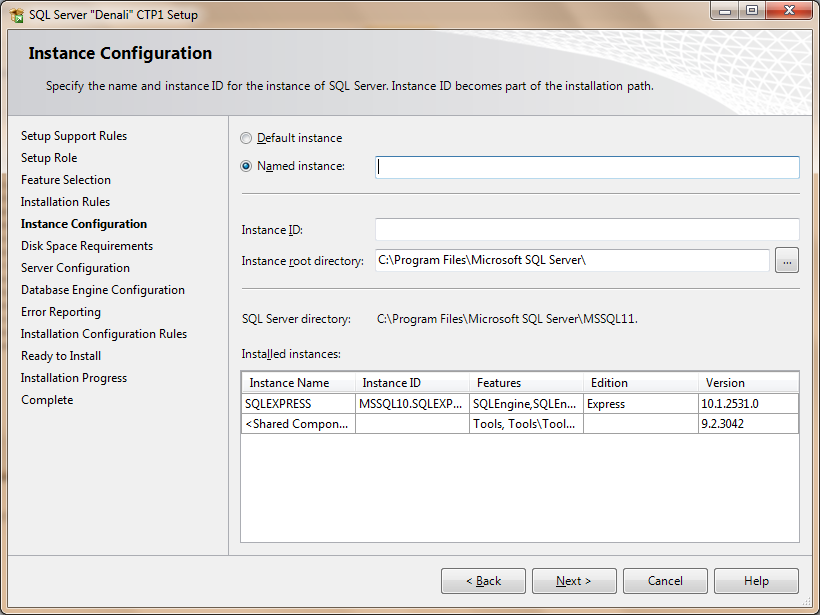Close the setup window

(789, 11)
